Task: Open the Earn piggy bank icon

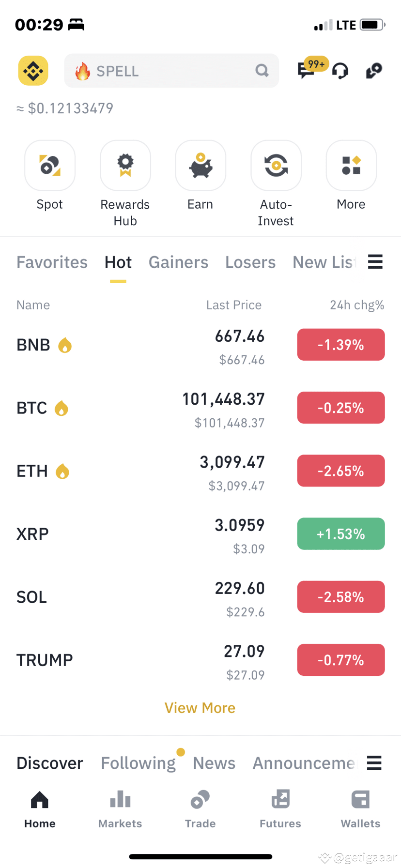Action: tap(200, 166)
